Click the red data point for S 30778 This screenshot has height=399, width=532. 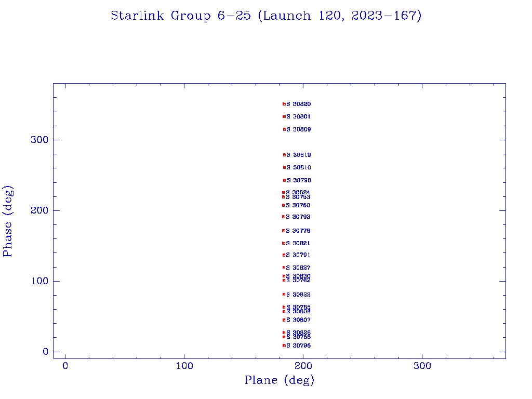click(283, 231)
